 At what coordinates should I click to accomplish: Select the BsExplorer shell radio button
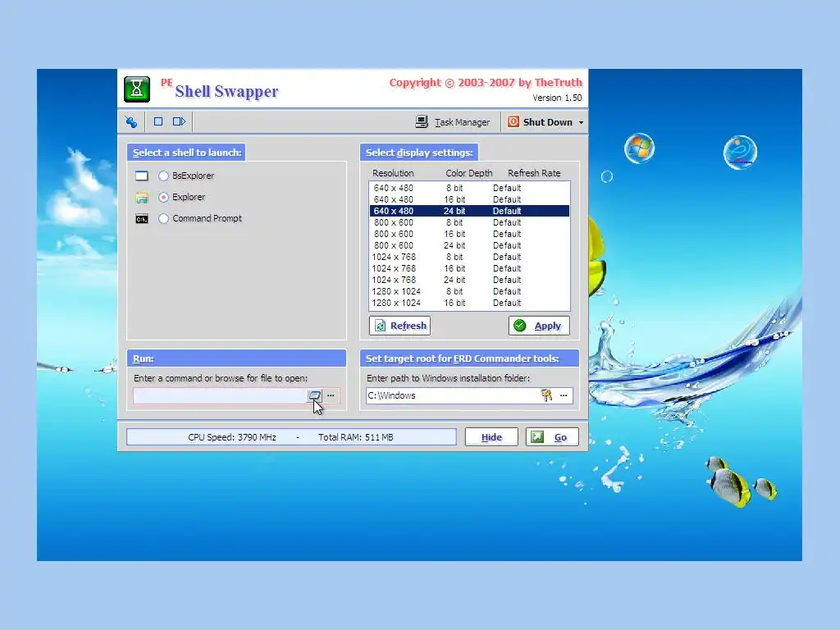tap(163, 176)
